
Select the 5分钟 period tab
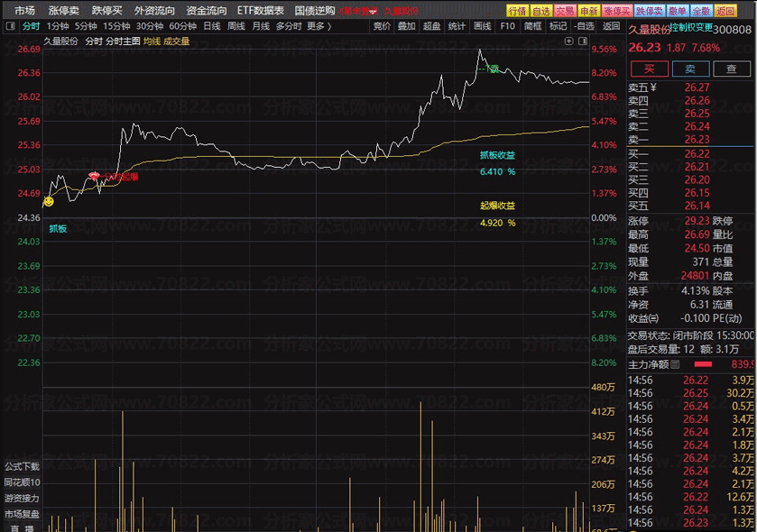coord(85,26)
